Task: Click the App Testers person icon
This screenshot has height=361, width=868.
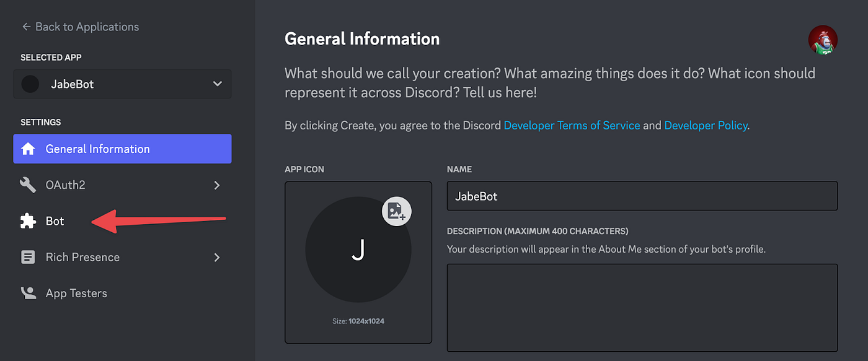Action: [x=28, y=293]
